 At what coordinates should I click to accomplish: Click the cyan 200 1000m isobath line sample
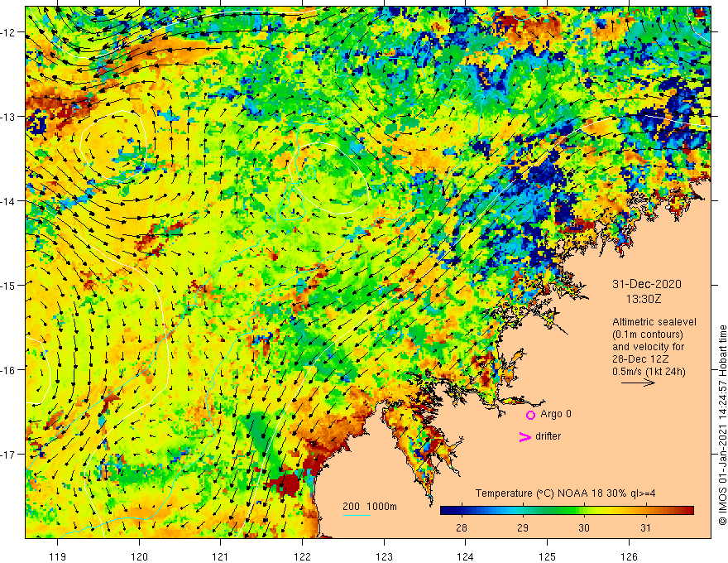pos(357,515)
